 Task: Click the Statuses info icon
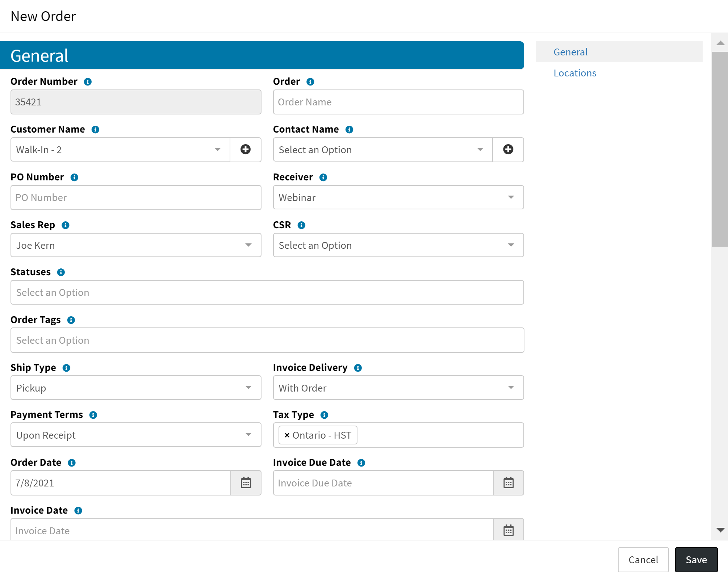tap(61, 272)
